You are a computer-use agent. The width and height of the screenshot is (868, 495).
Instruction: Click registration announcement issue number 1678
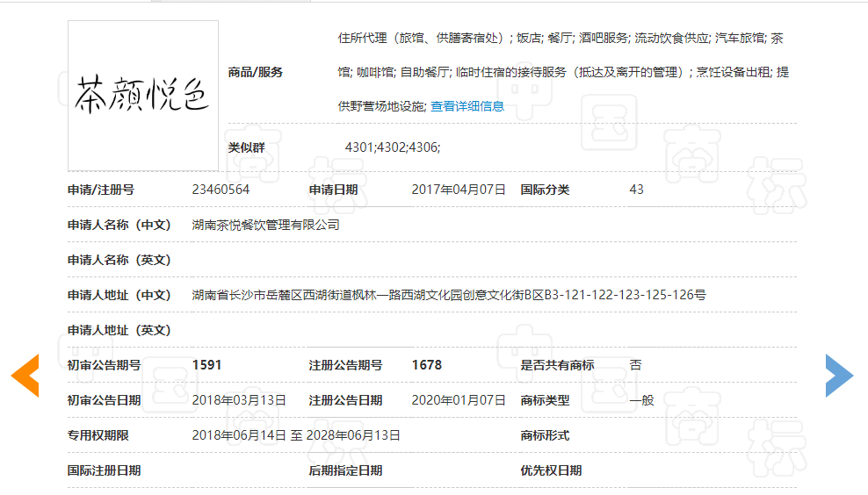tap(426, 365)
